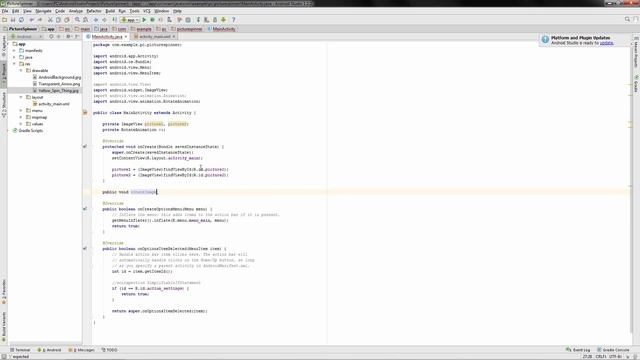This screenshot has height=360, width=640.
Task: Open the File menu
Action: (x=5, y=11)
